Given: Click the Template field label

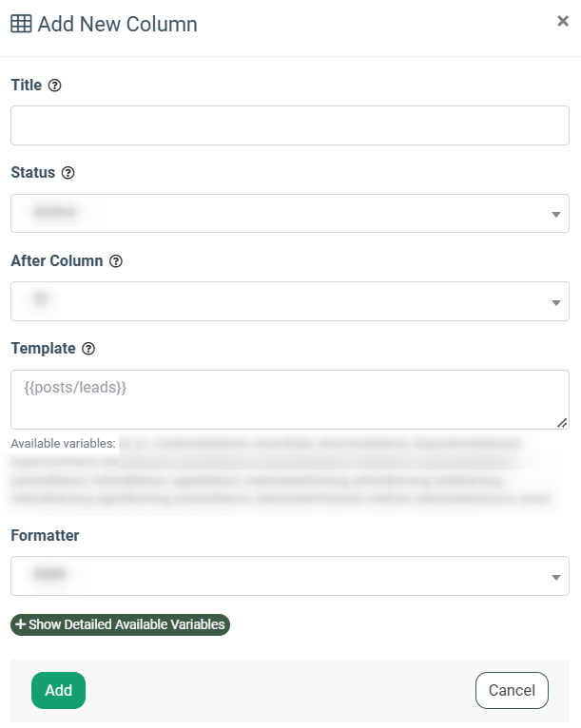Looking at the screenshot, I should coord(43,349).
